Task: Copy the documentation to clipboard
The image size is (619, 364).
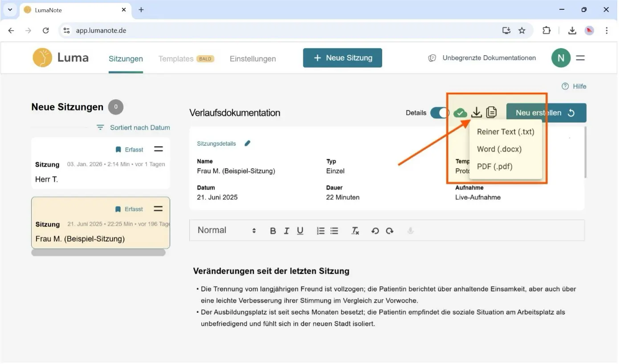Action: (x=491, y=112)
